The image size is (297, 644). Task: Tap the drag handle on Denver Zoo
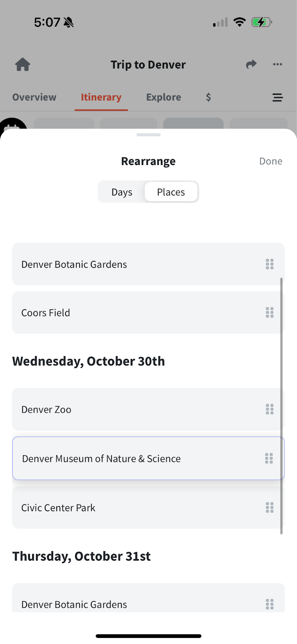(x=270, y=409)
